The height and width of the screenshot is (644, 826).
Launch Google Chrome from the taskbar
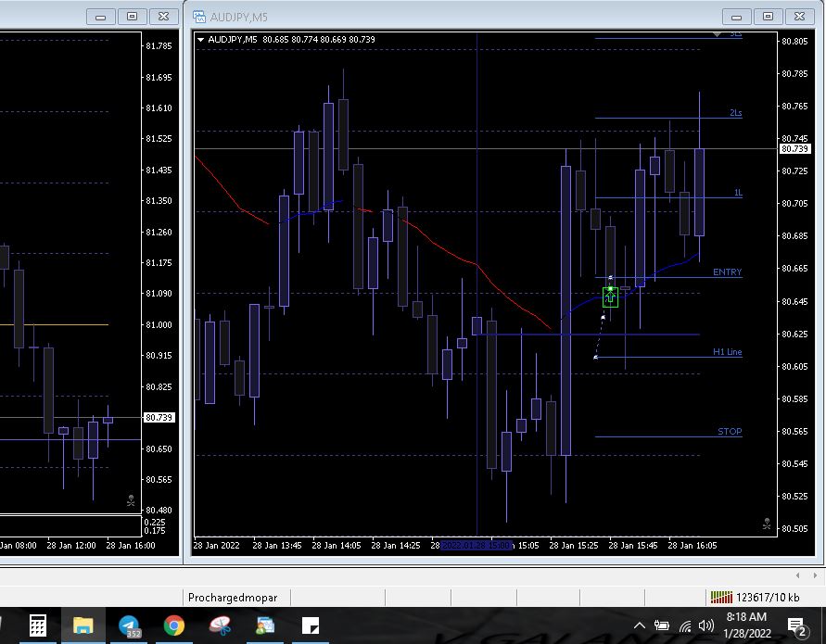(x=174, y=625)
